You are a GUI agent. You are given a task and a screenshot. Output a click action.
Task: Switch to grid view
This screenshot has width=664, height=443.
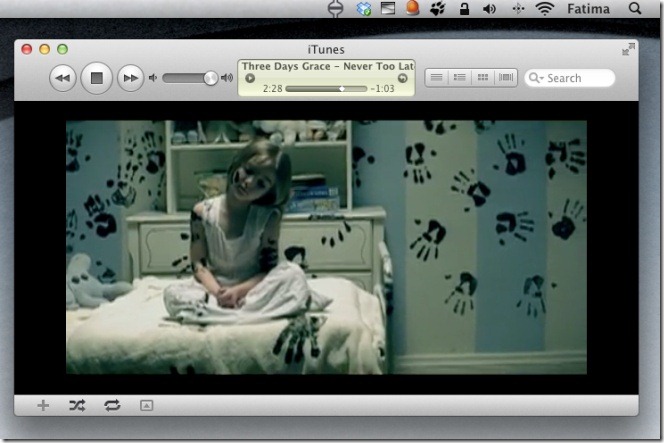(483, 78)
